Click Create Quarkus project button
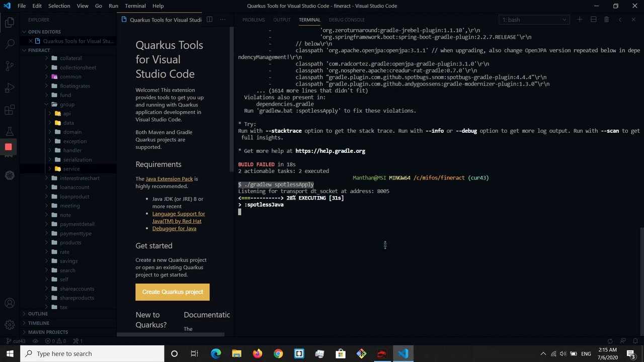The image size is (644, 362). 173,292
